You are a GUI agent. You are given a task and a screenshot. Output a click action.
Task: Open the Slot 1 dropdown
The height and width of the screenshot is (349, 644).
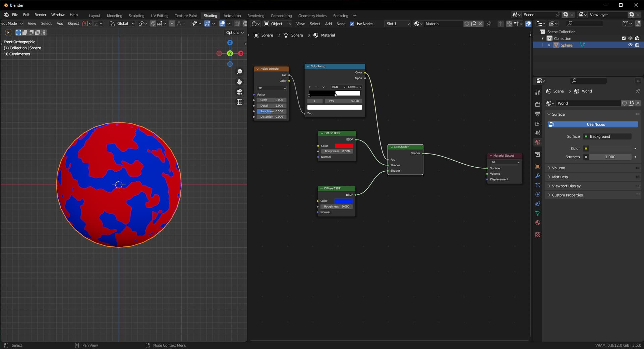coord(398,24)
